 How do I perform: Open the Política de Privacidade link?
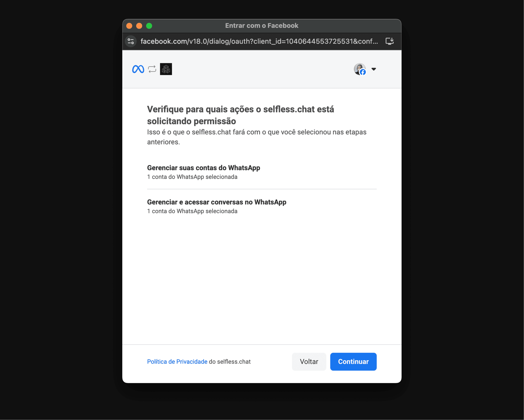(x=177, y=362)
